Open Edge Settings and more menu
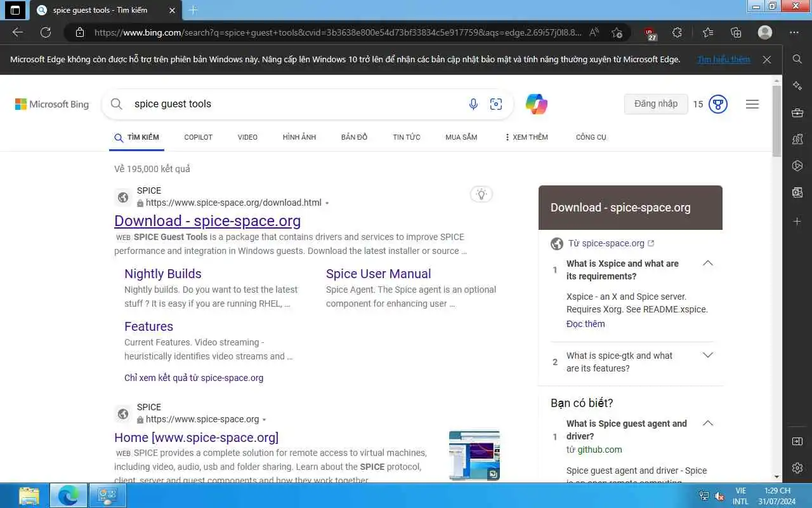This screenshot has height=508, width=812. (x=794, y=32)
